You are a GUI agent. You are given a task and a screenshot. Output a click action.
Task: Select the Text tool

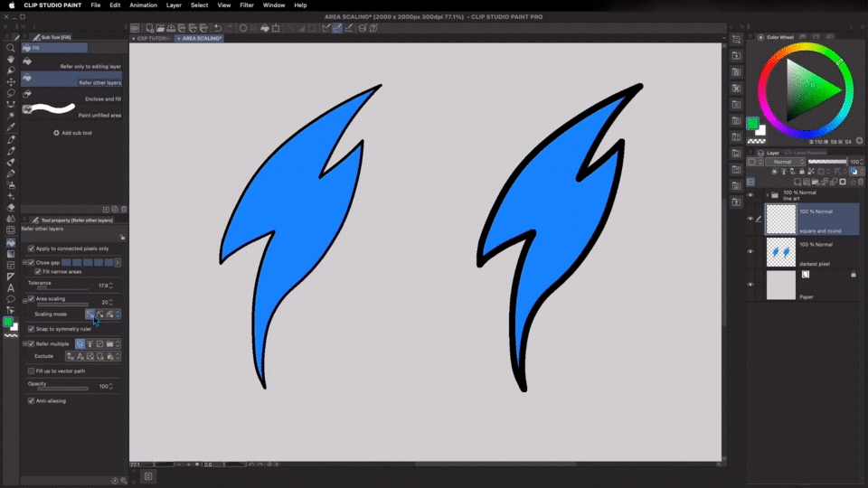[x=11, y=287]
